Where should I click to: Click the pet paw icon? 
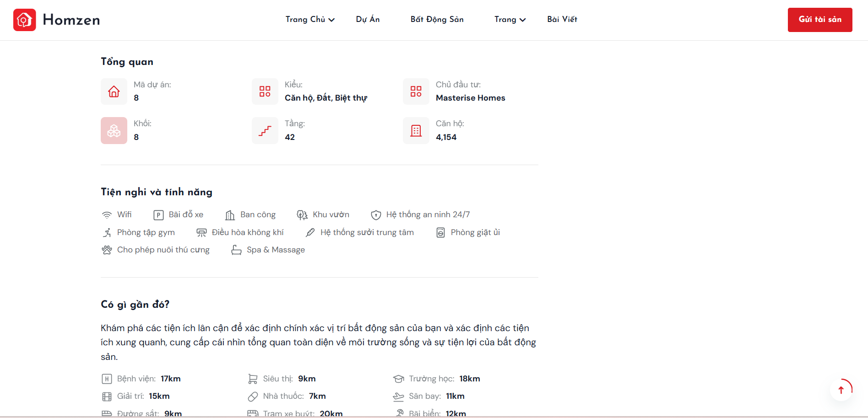(x=107, y=250)
